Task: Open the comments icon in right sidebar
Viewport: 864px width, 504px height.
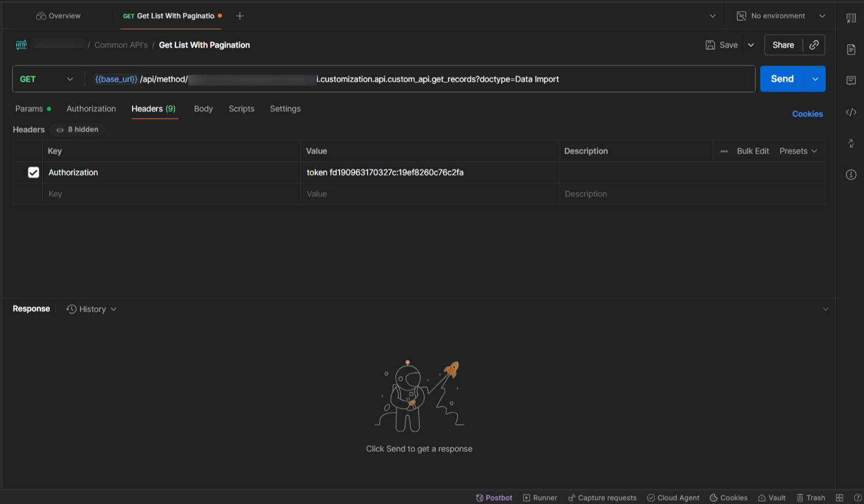Action: pyautogui.click(x=851, y=81)
